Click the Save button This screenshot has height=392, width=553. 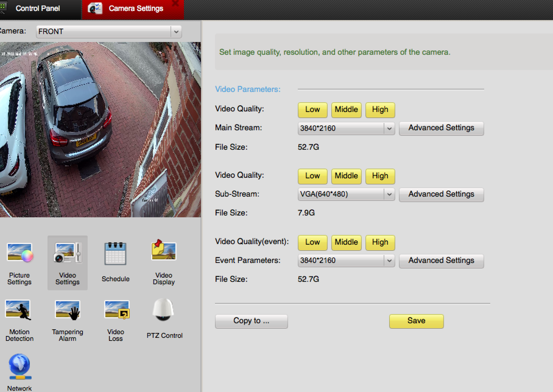[416, 321]
